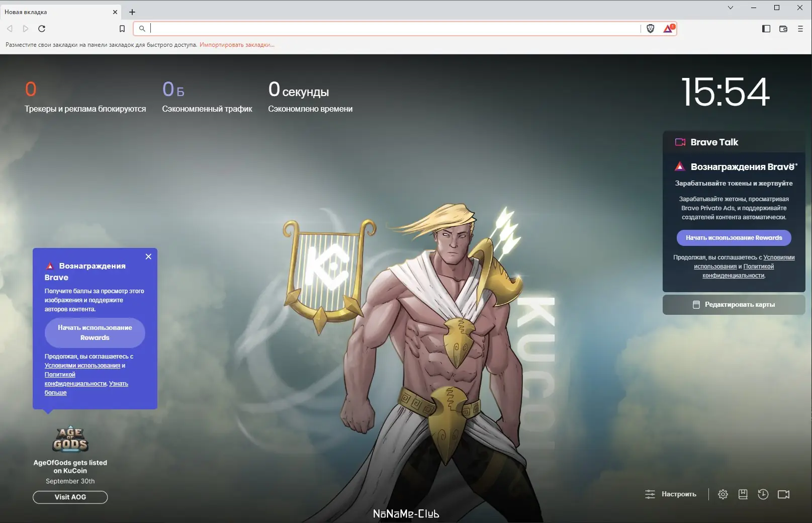
Task: Bookmark this page with the bookmark icon
Action: (122, 29)
